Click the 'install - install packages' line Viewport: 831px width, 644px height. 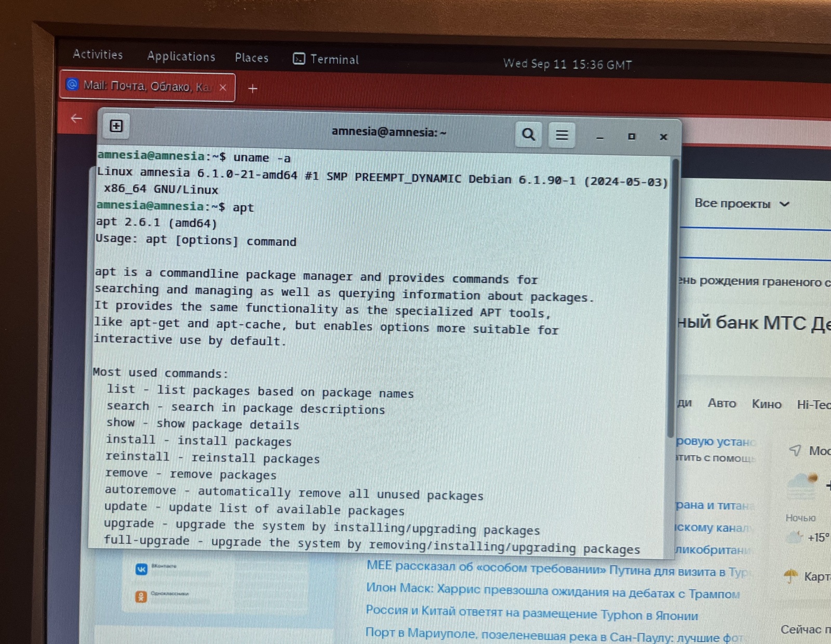click(198, 440)
